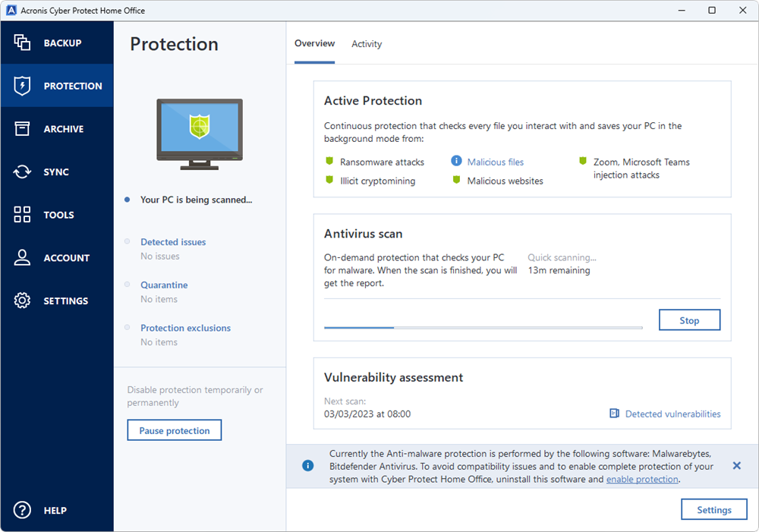This screenshot has width=759, height=532.
Task: Select the Overview tab
Action: pos(314,44)
